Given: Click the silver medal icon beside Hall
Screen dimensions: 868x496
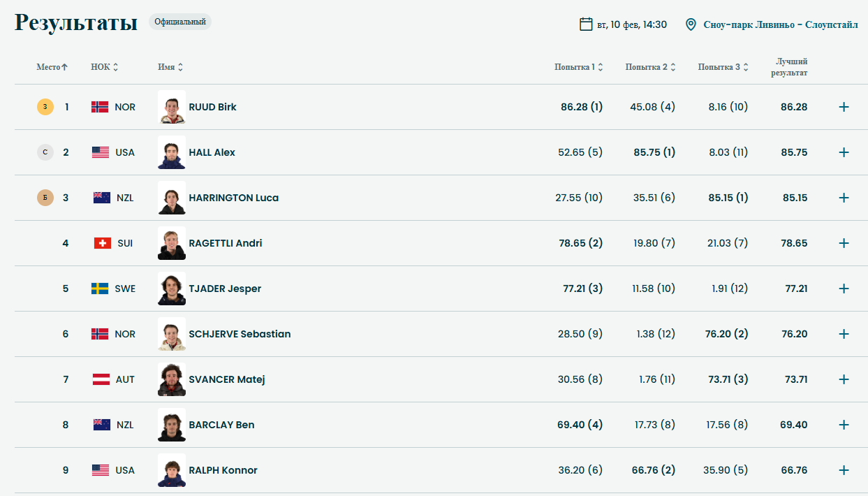Looking at the screenshot, I should pyautogui.click(x=45, y=152).
